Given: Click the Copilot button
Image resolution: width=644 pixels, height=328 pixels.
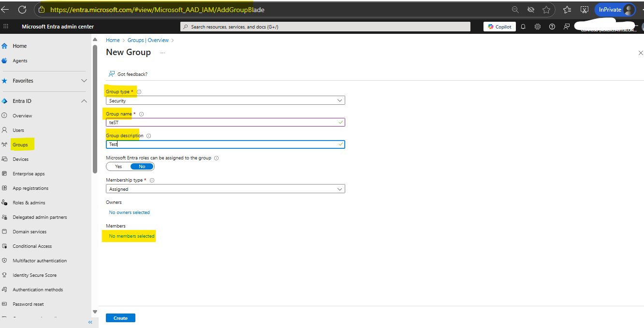Looking at the screenshot, I should click(x=499, y=27).
